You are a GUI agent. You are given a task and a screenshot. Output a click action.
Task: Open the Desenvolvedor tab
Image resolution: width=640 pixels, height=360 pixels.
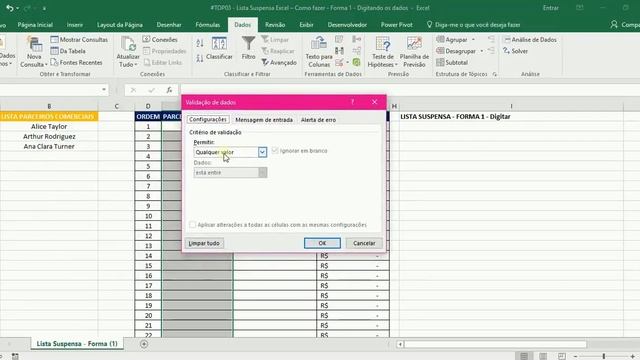pos(347,25)
